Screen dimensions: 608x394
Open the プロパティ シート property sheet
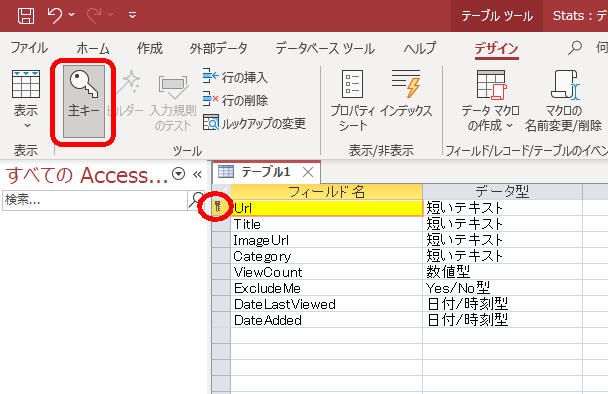pos(352,101)
